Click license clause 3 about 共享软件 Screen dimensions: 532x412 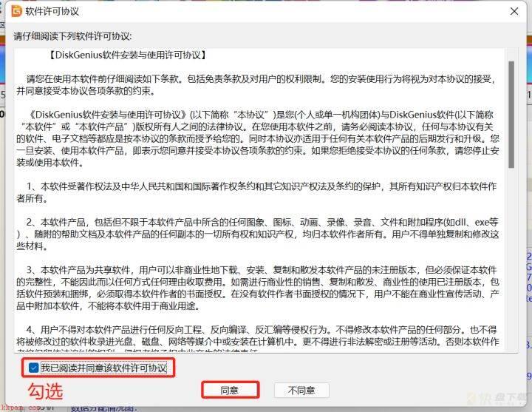[258, 288]
